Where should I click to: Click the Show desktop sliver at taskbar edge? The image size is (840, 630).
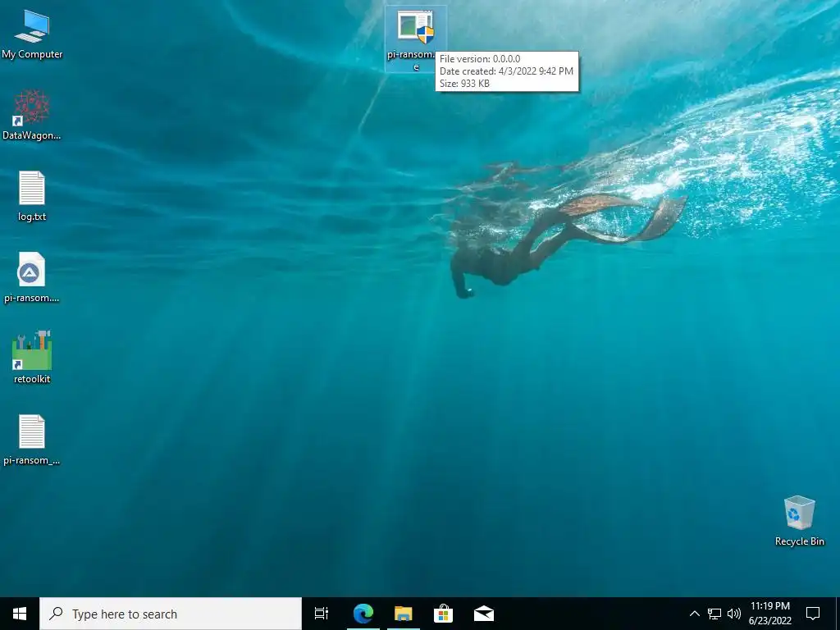pos(838,614)
